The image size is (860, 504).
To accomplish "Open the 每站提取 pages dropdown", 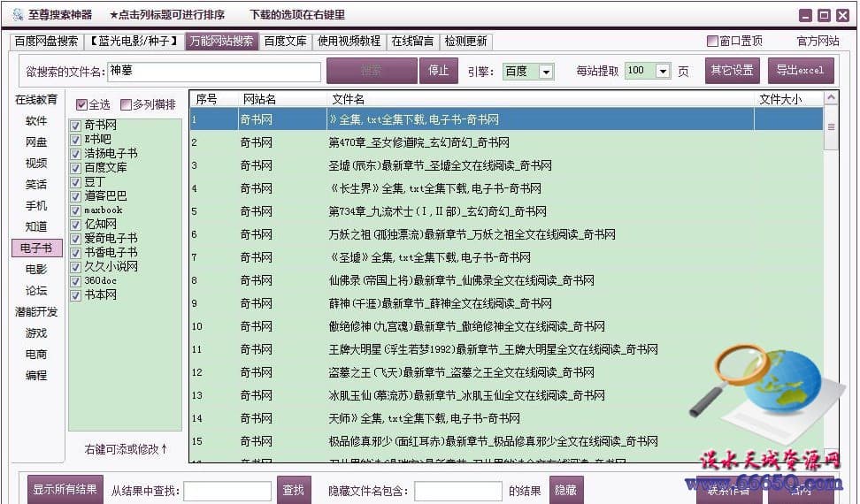I will click(663, 71).
